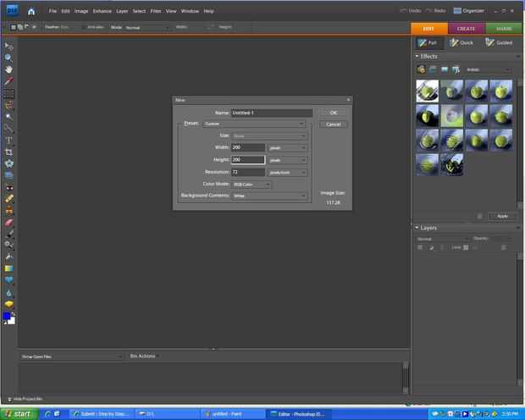Show Photo Effects category in Effects panel
Viewport: 525px width, 420px height.
tap(445, 69)
